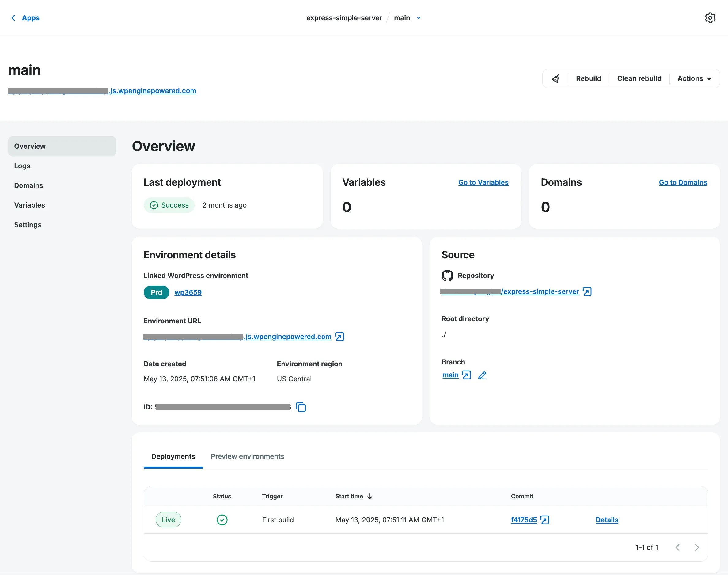
Task: Click 'May 13, 2025, 07:51:11 AM GMT+1' cell
Action: (389, 520)
